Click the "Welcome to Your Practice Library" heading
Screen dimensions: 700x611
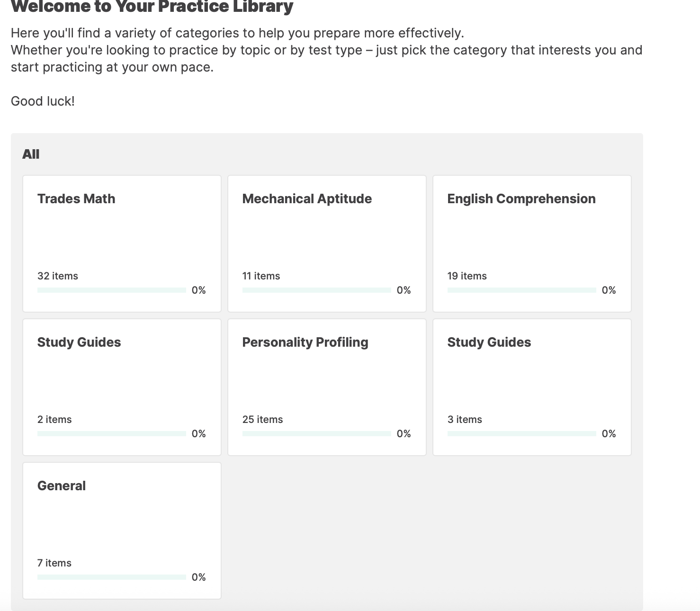pyautogui.click(x=152, y=7)
